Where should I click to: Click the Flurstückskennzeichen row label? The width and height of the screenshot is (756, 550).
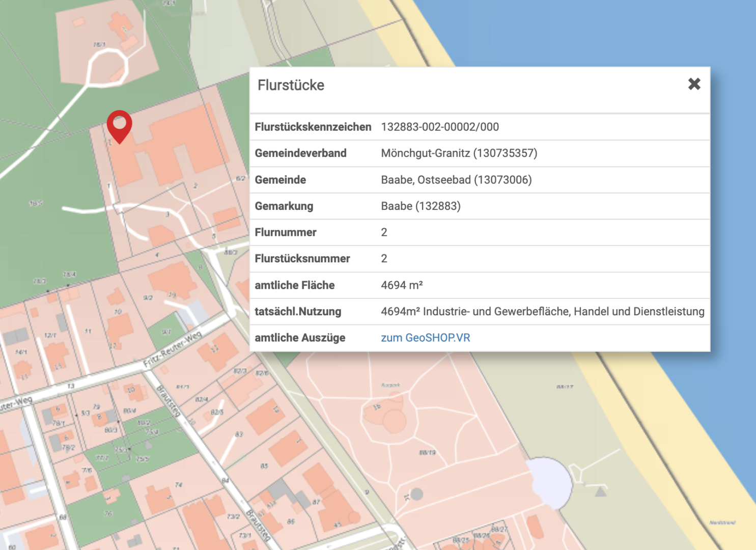point(313,127)
